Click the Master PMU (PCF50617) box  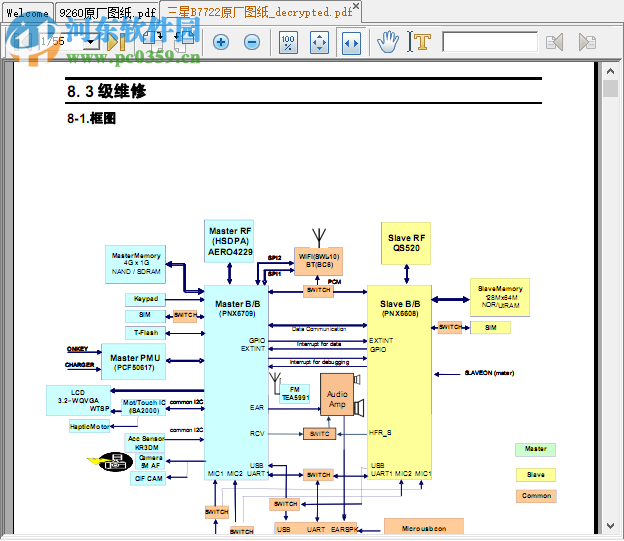click(x=134, y=362)
